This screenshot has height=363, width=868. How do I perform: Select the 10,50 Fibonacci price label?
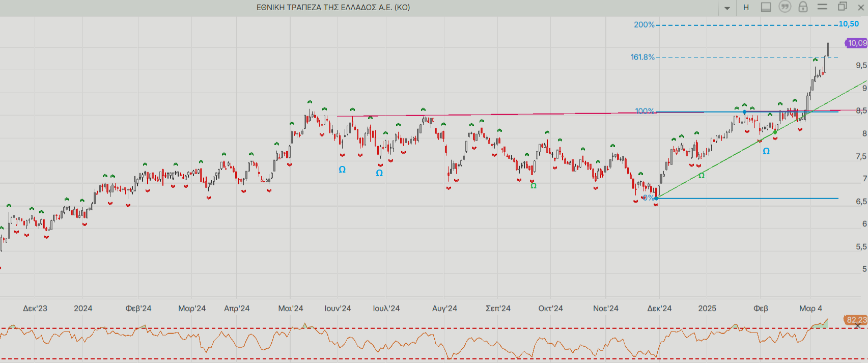849,24
